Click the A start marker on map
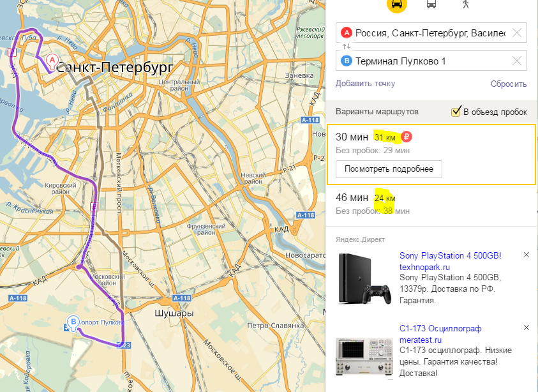The width and height of the screenshot is (538, 392). pyautogui.click(x=52, y=62)
